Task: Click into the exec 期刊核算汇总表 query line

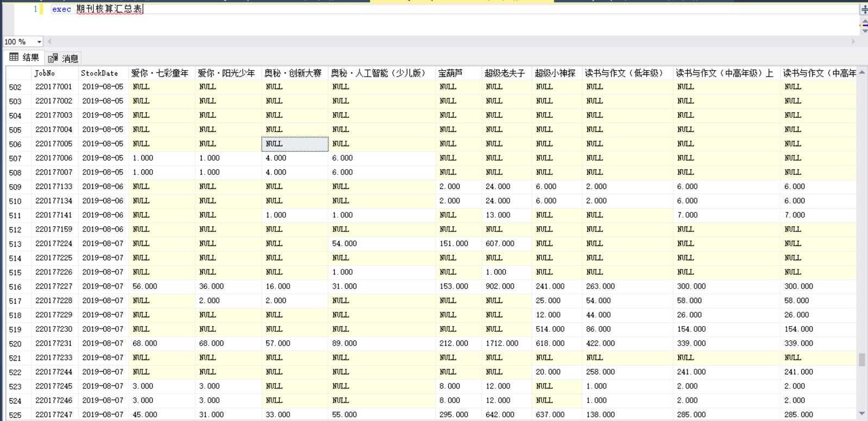Action: [98, 9]
